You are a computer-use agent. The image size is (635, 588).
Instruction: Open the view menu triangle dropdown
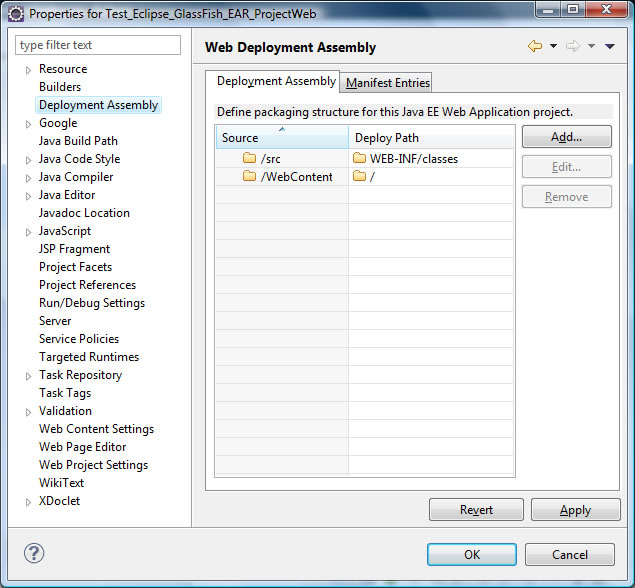coord(610,47)
